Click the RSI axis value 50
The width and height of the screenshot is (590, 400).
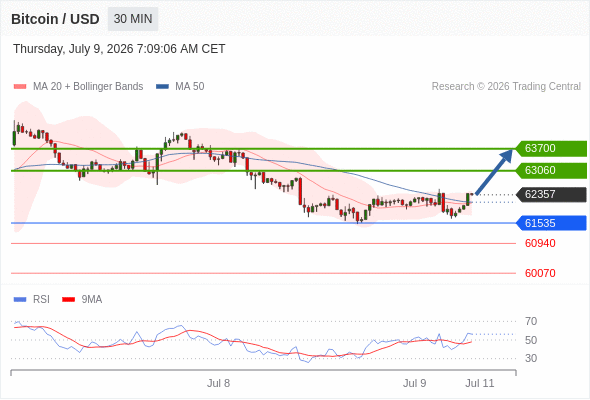pyautogui.click(x=531, y=340)
